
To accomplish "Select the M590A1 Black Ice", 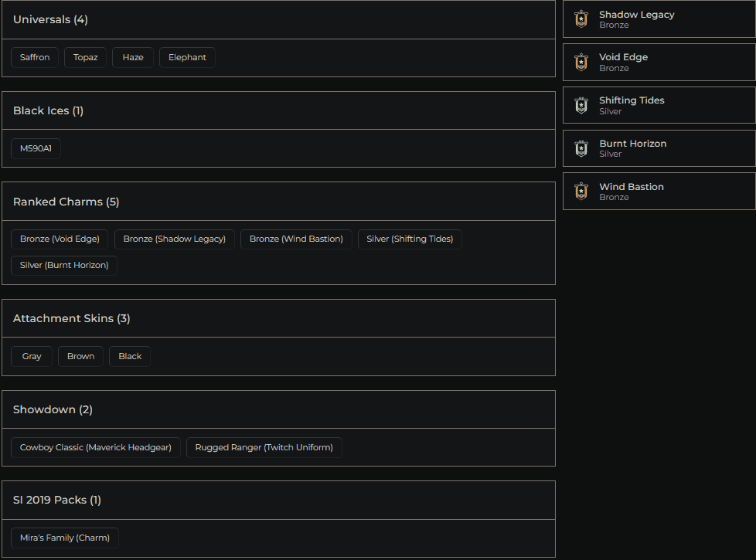I will click(x=36, y=148).
